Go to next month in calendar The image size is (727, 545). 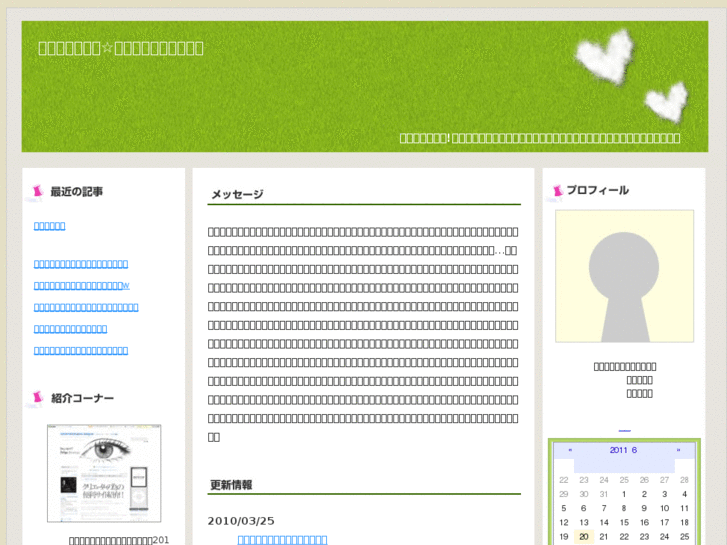[x=678, y=450]
